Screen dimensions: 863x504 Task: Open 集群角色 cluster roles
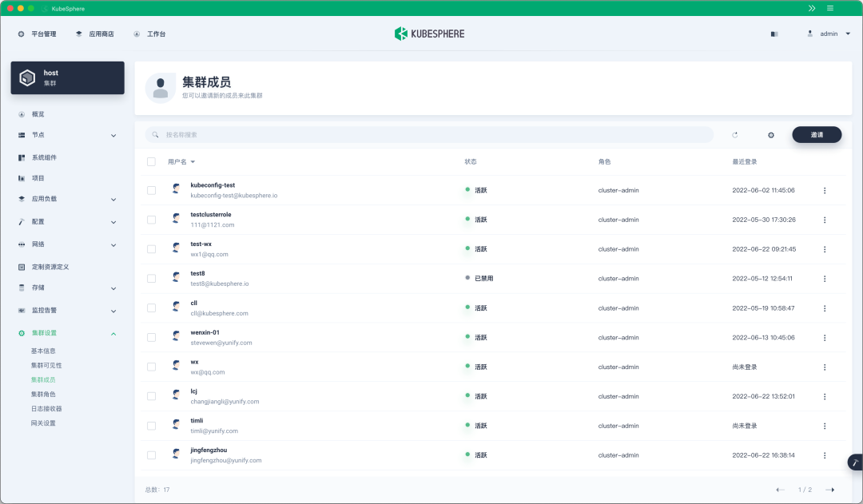43,394
